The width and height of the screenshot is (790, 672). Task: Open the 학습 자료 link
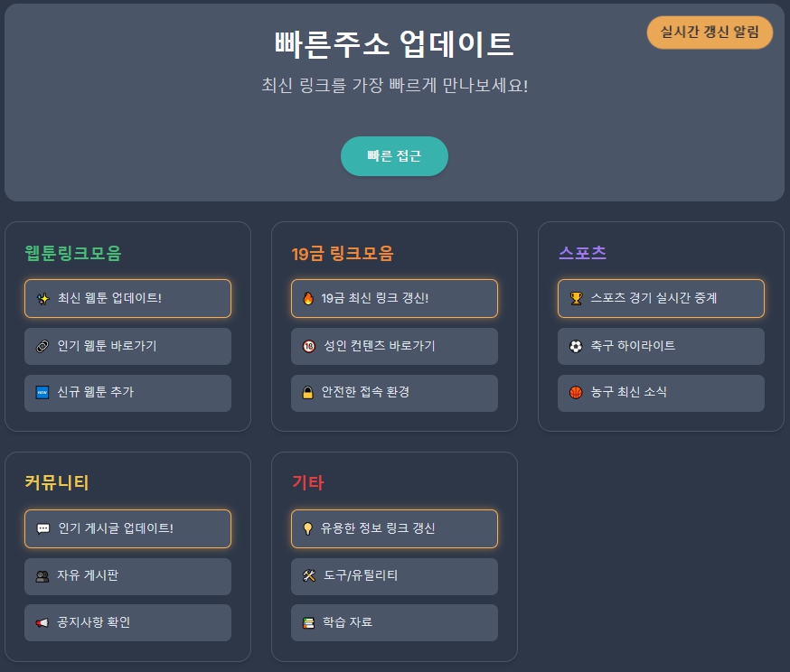point(394,622)
